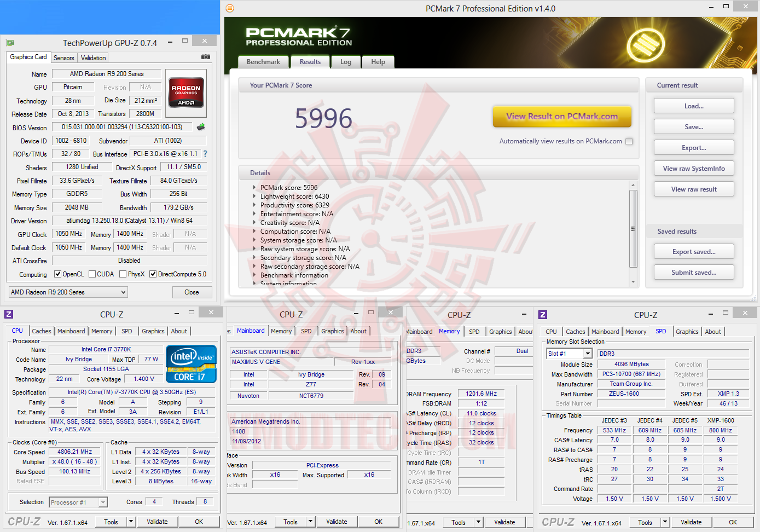The width and height of the screenshot is (760, 532).
Task: Click the Submit saved... button
Action: 694,273
